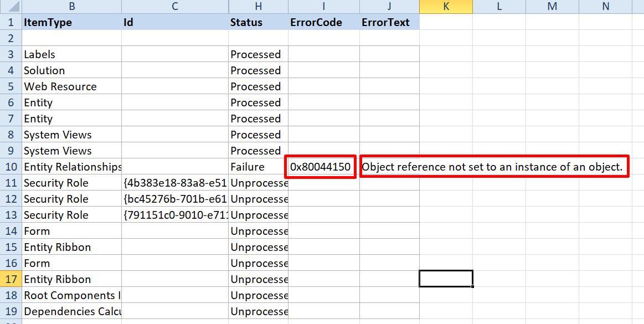
Task: Select the column N header
Action: tap(605, 7)
